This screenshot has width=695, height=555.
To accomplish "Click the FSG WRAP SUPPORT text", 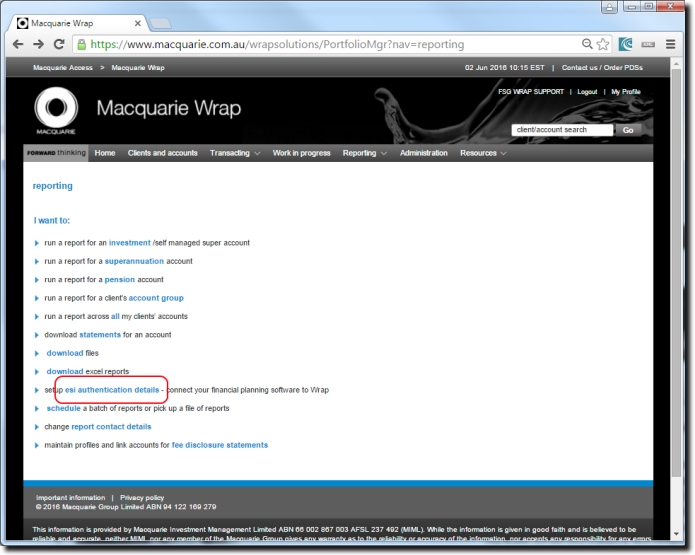I will (x=531, y=92).
